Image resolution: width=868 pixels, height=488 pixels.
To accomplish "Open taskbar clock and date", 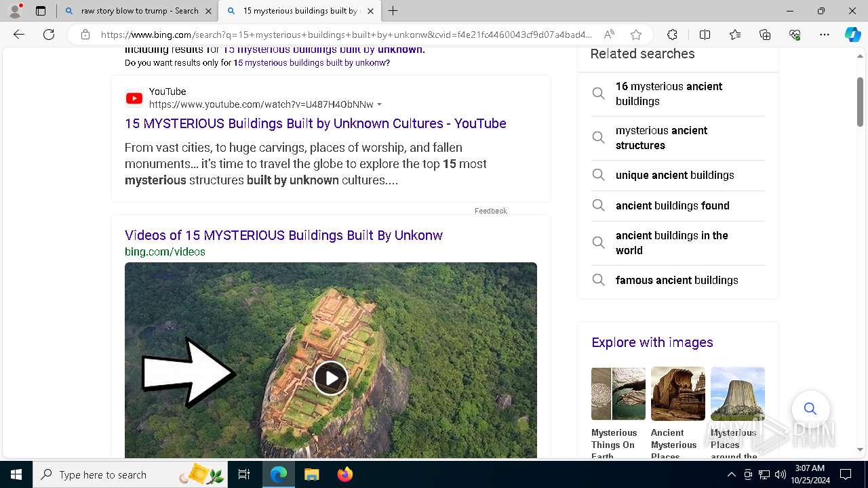I will (x=810, y=474).
